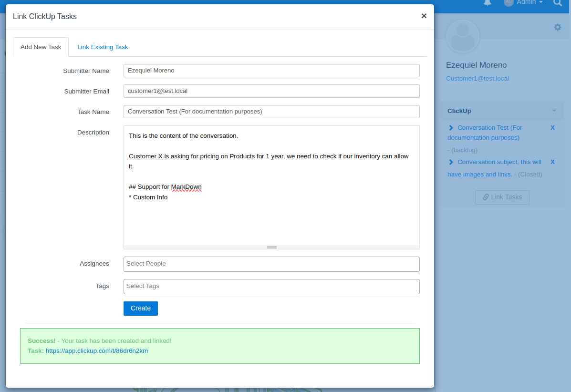Click into the Task Name field
The width and height of the screenshot is (571, 392).
(271, 112)
